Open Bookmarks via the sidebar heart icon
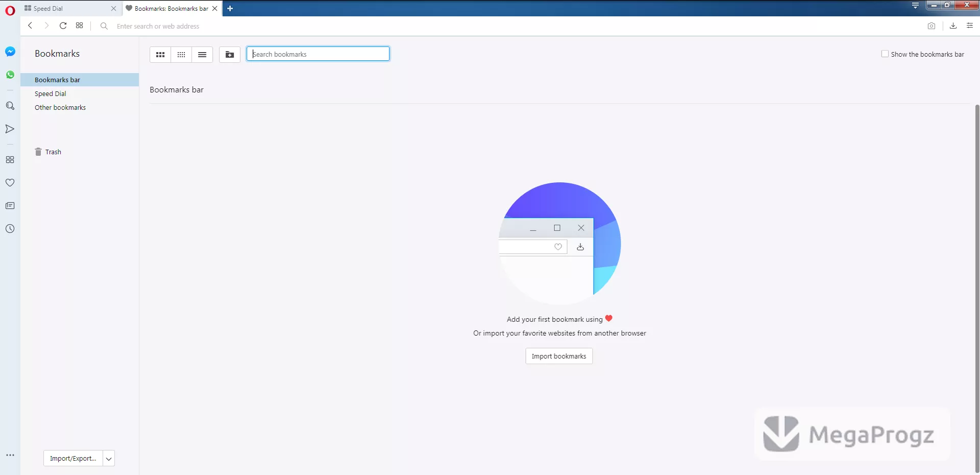The height and width of the screenshot is (475, 980). (10, 182)
